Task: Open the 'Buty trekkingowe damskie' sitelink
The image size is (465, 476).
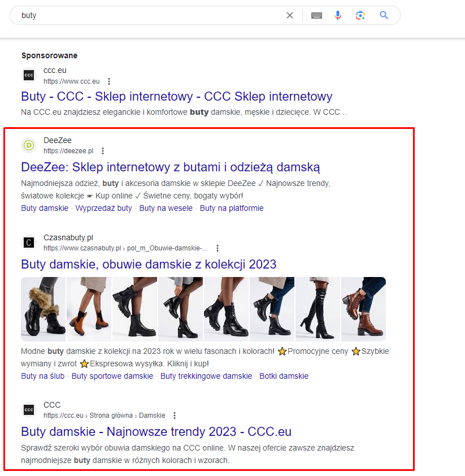Action: [x=206, y=376]
